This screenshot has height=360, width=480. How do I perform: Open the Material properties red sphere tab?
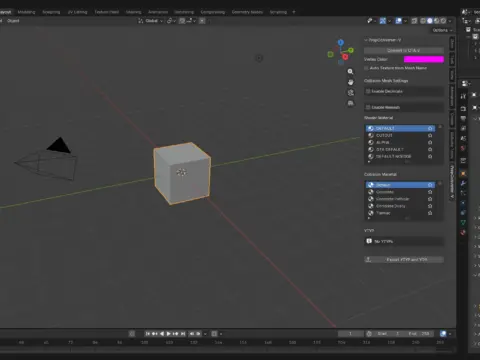pos(463,232)
